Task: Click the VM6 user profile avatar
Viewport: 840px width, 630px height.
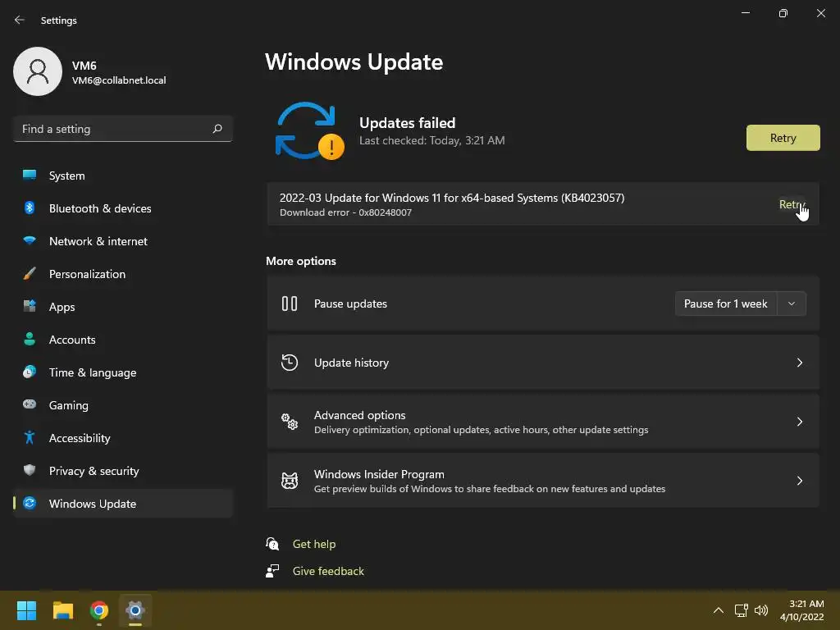Action: (x=38, y=71)
